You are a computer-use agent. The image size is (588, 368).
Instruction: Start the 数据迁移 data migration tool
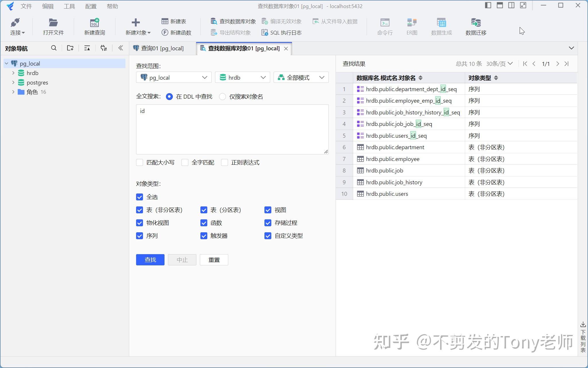[475, 26]
